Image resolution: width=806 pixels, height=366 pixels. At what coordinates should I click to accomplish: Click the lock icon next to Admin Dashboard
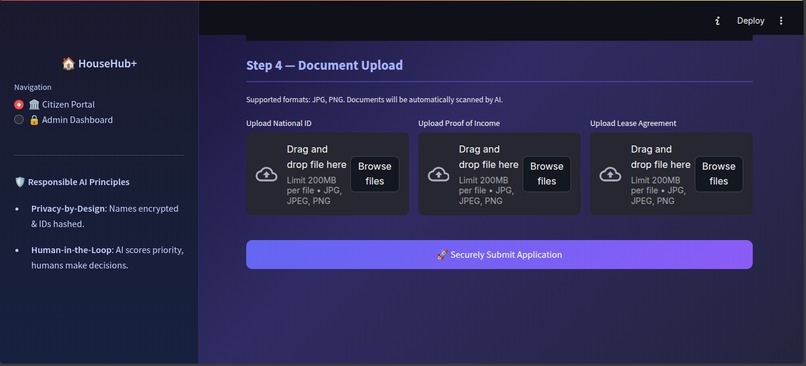coord(34,120)
